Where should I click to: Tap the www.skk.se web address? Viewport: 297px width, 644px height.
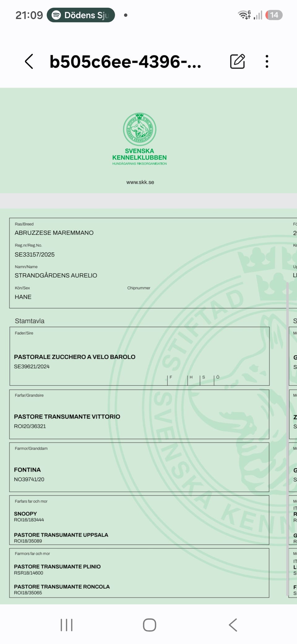[140, 182]
